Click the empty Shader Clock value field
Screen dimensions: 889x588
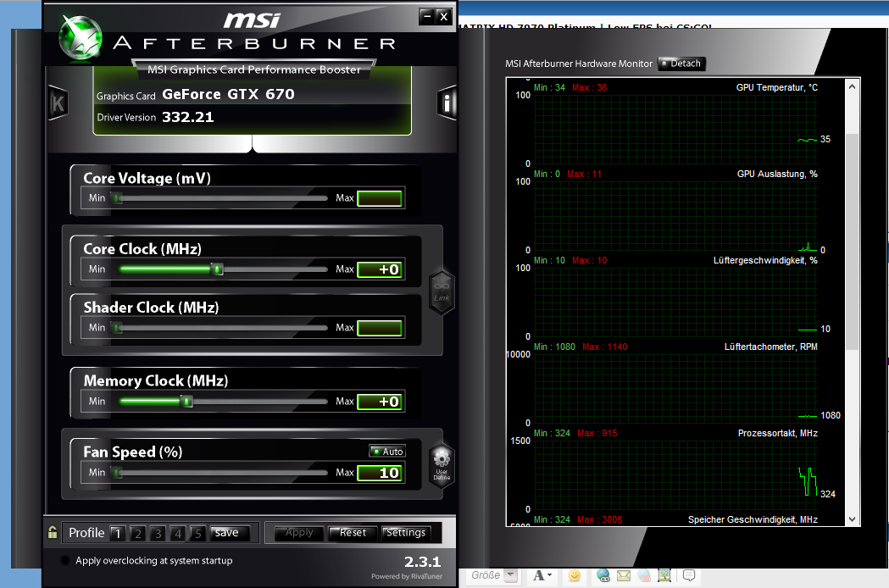(x=380, y=328)
